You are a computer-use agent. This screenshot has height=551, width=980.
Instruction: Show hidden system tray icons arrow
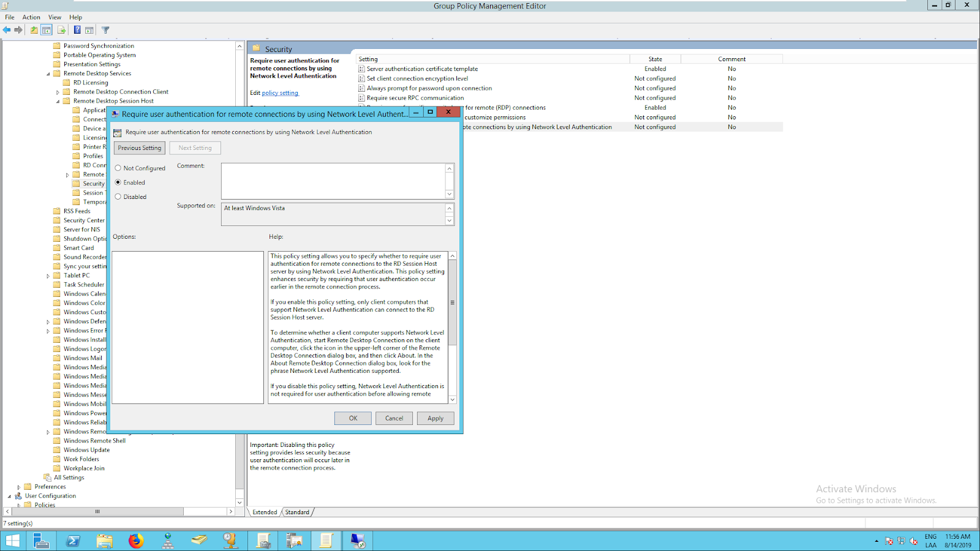[876, 541]
